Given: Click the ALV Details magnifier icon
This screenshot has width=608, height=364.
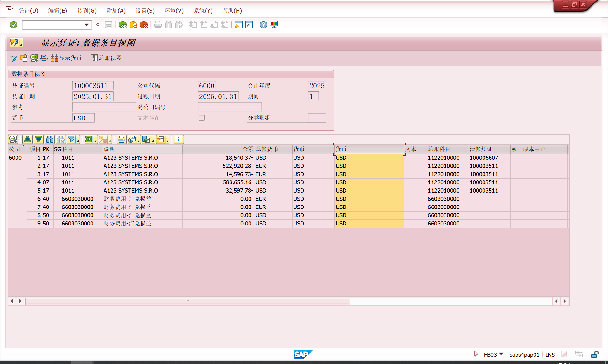Looking at the screenshot, I should tap(13, 139).
